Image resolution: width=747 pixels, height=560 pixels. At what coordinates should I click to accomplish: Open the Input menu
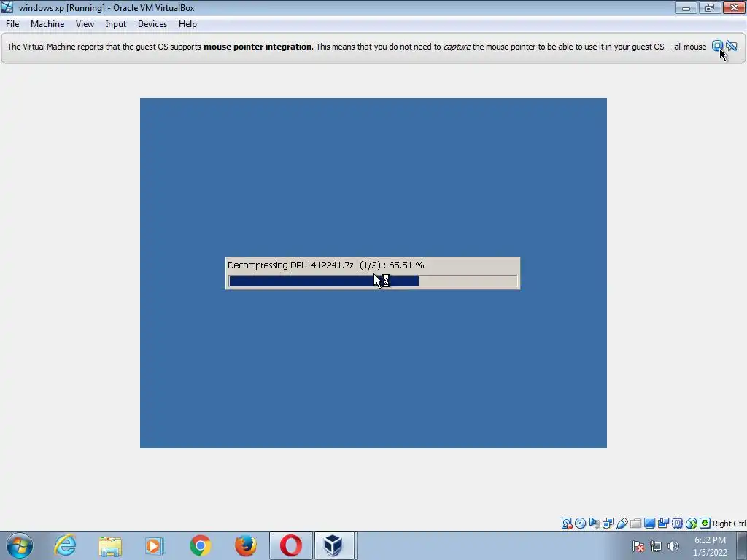tap(116, 24)
